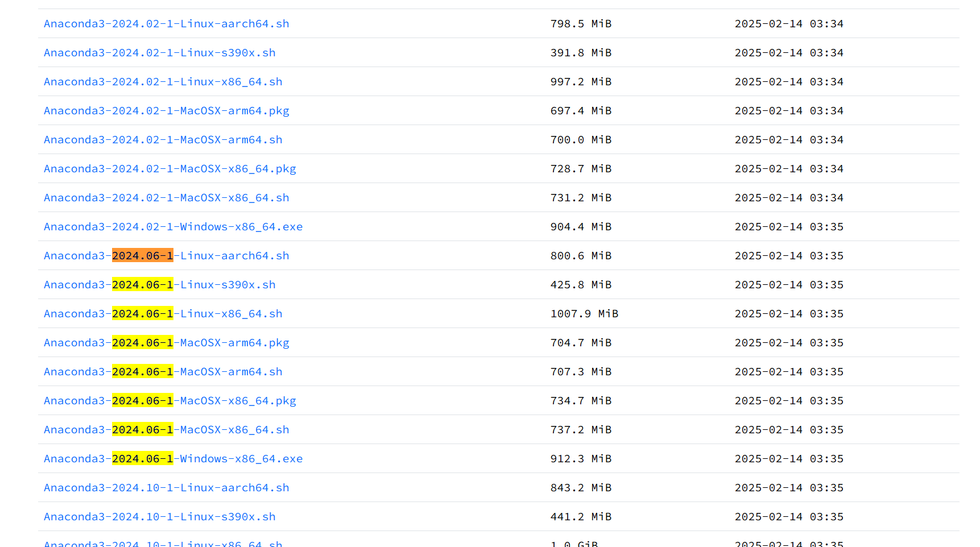Select Anaconda3-2024.06-1-MacOSX-arm64.sh link
This screenshot has height=547, width=980.
pyautogui.click(x=163, y=372)
